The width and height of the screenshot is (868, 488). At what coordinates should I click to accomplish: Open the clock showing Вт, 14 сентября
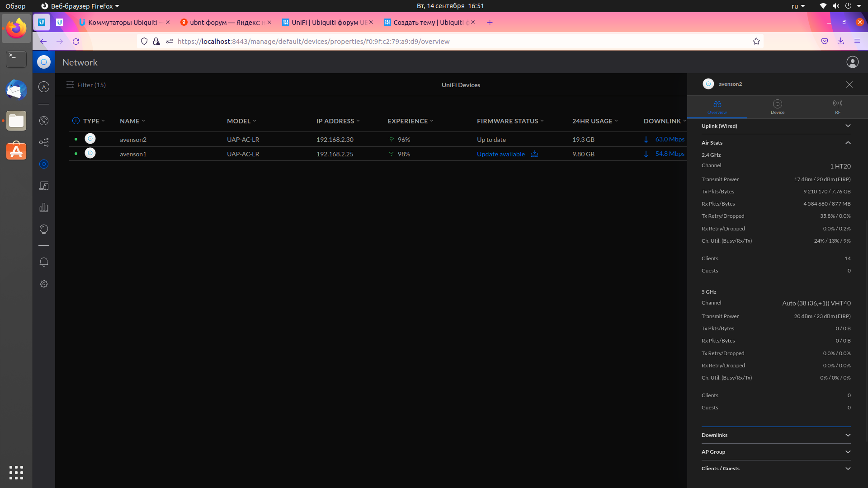[450, 6]
